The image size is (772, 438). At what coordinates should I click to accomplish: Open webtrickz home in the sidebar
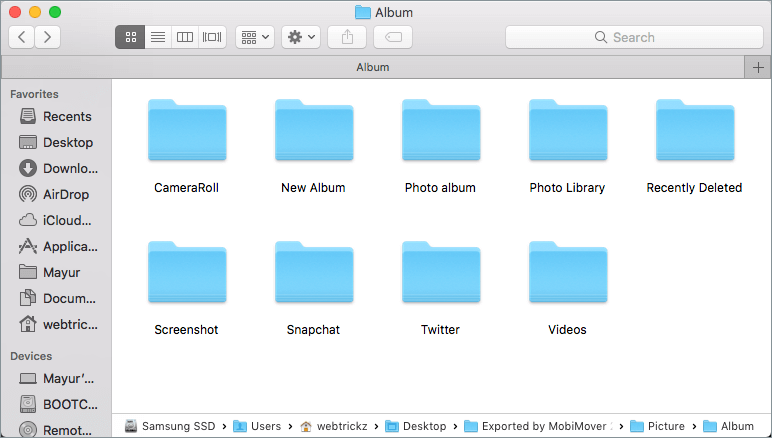[x=58, y=324]
